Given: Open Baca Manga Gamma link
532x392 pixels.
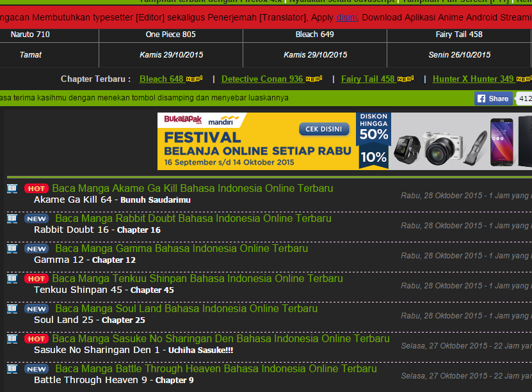Looking at the screenshot, I should (182, 249).
